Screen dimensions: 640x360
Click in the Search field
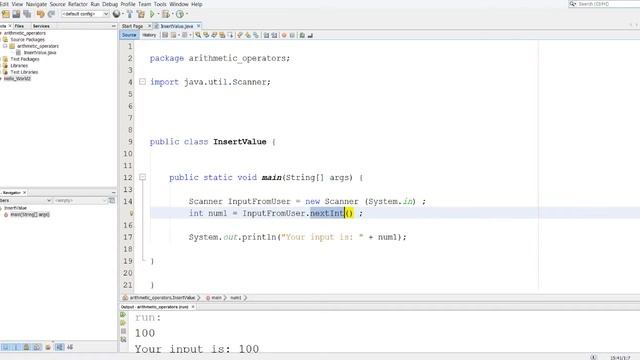(606, 4)
